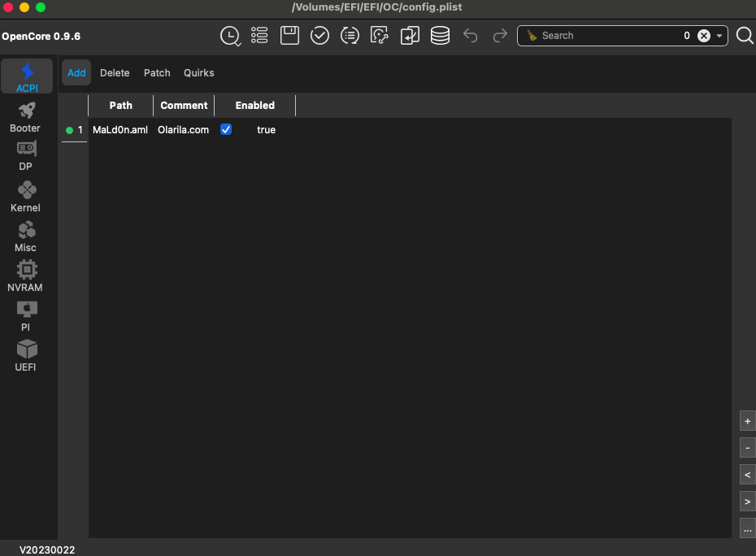The image size is (756, 556).
Task: Click the checkmark validate toolbar icon
Action: pyautogui.click(x=319, y=36)
